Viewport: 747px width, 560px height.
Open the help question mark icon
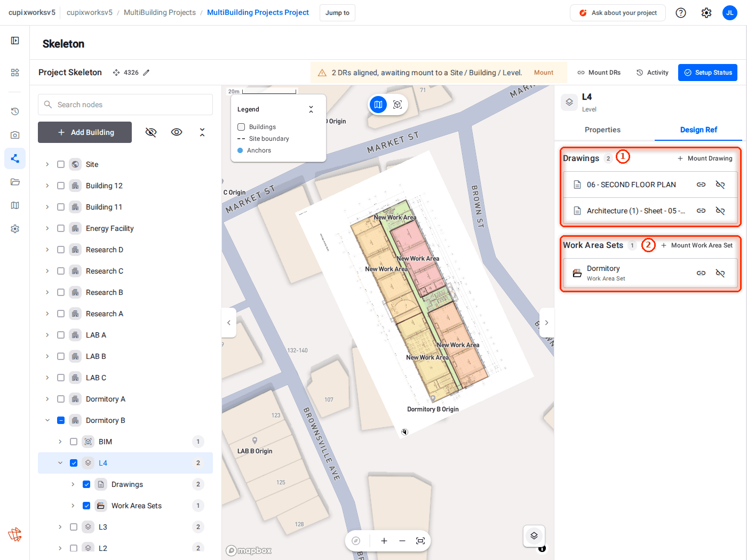[681, 13]
